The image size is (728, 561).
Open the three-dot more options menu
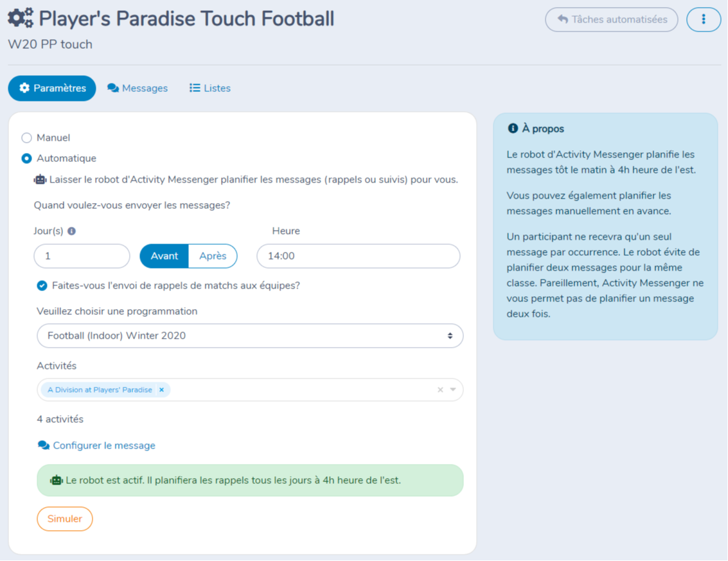pos(704,19)
